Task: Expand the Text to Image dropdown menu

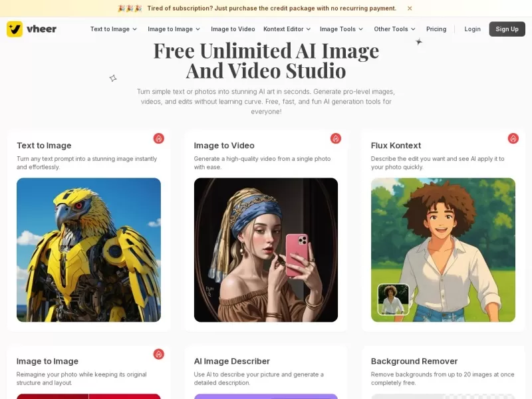Action: pyautogui.click(x=114, y=29)
